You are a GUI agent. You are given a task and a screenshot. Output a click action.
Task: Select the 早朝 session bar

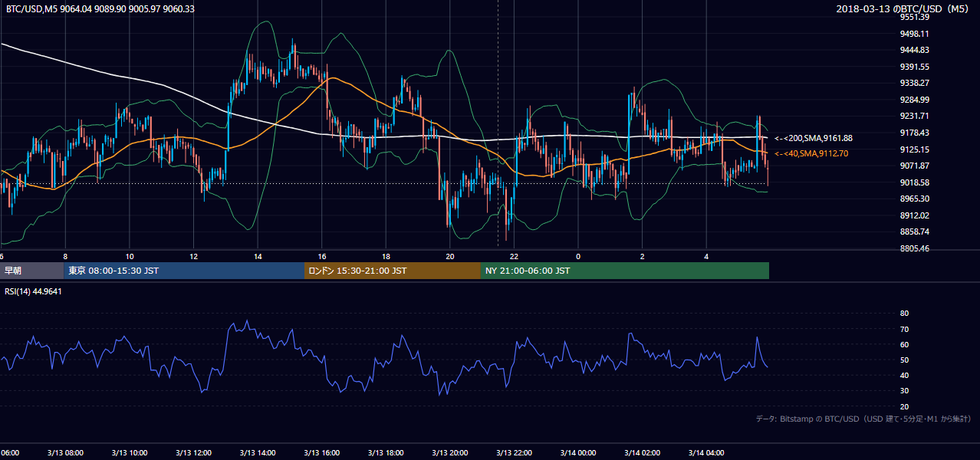31,271
